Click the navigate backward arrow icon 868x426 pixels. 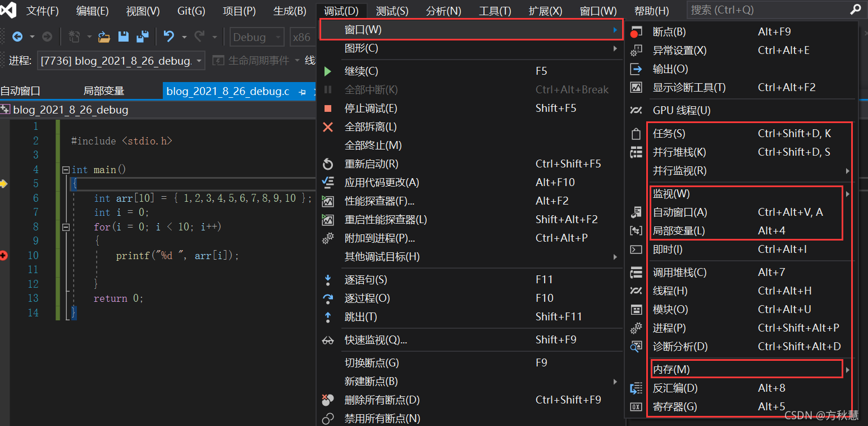click(x=17, y=37)
